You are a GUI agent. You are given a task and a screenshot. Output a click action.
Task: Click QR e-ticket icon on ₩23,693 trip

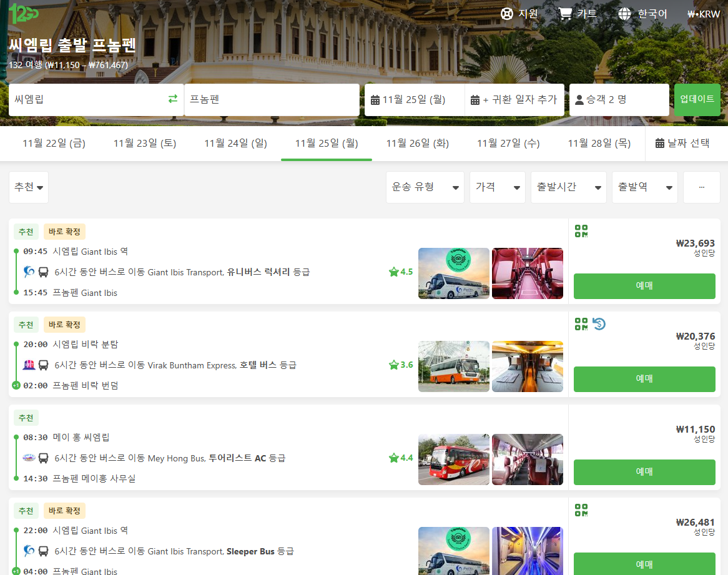click(581, 230)
